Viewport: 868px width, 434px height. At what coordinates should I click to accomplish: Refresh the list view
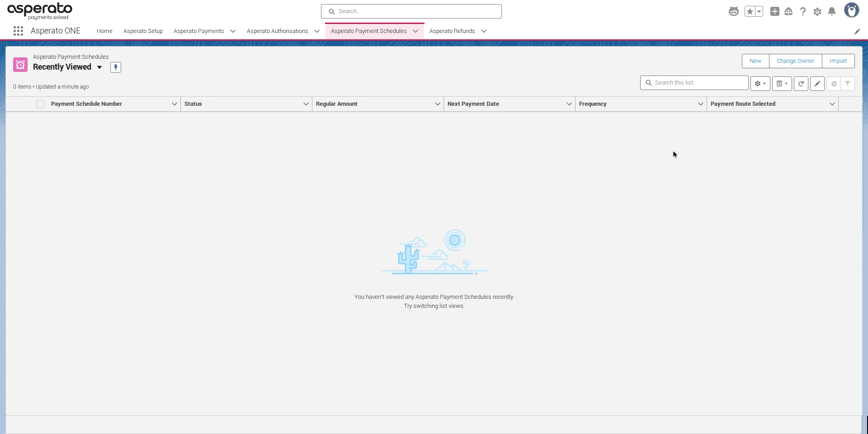[801, 84]
